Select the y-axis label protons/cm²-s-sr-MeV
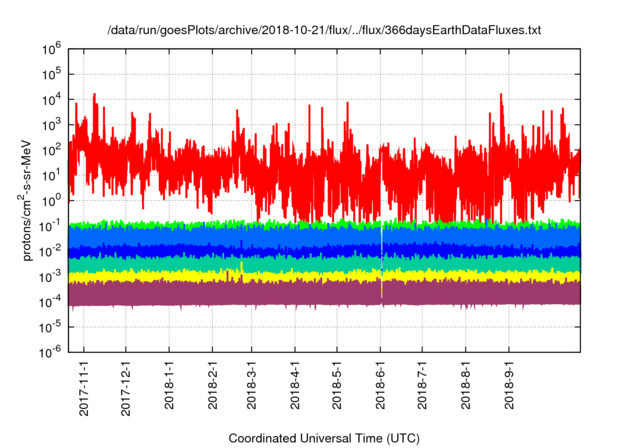Viewport: 640px width, 448px height. click(x=26, y=200)
